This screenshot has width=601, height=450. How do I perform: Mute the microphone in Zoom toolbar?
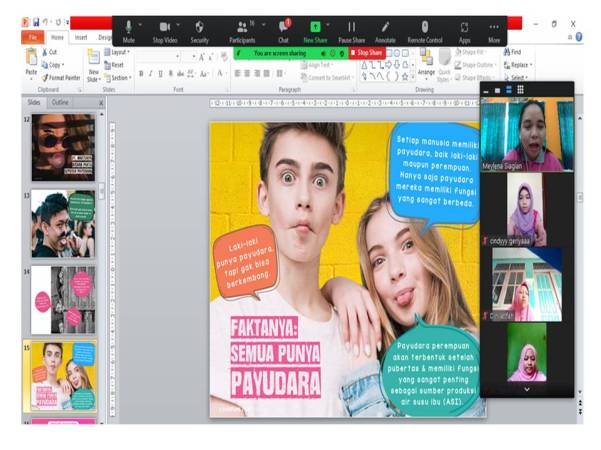[128, 27]
